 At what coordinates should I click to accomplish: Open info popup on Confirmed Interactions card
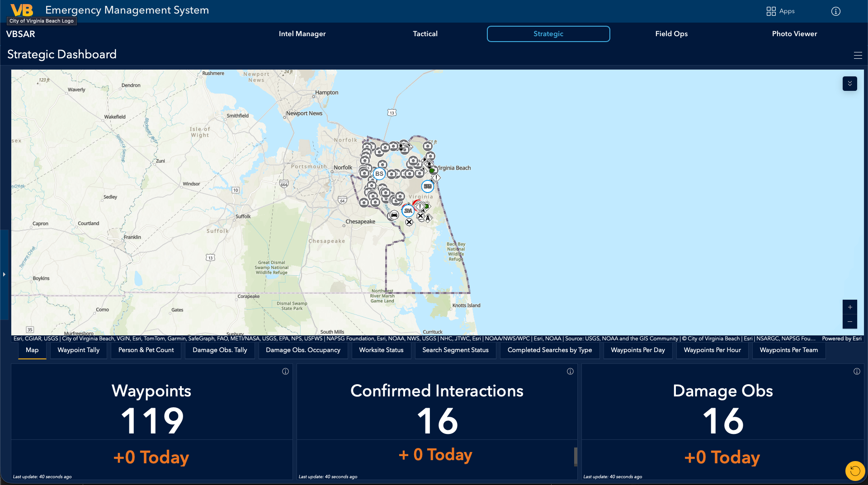tap(570, 371)
